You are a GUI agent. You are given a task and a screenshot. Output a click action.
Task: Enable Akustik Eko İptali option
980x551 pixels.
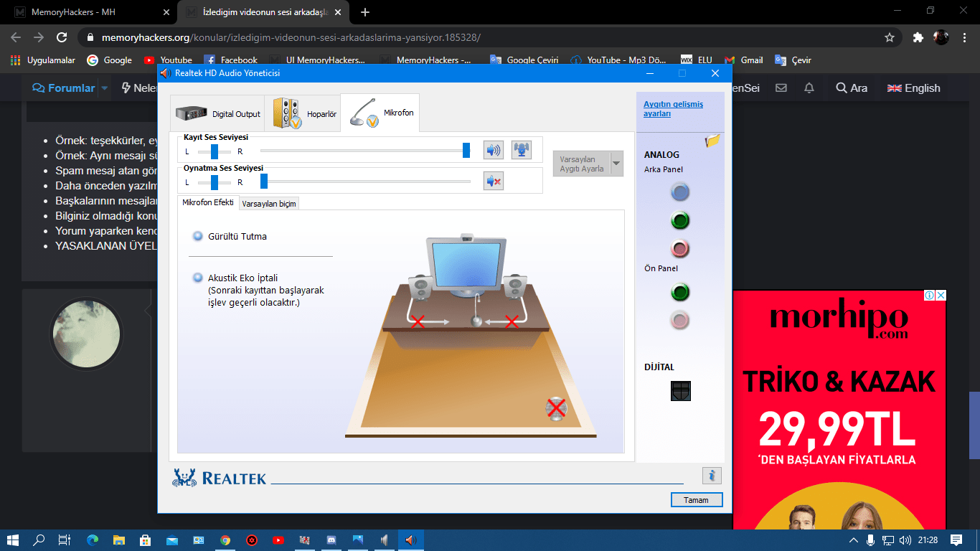tap(198, 278)
